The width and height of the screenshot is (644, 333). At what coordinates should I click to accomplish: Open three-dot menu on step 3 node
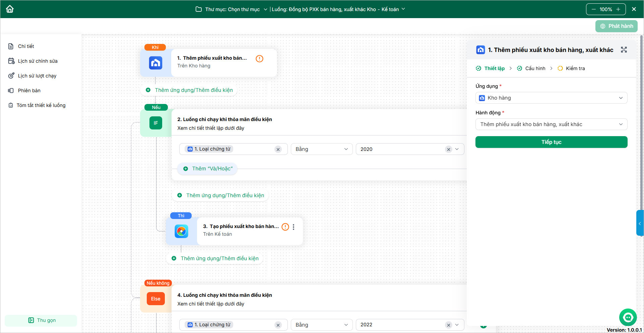click(x=294, y=227)
